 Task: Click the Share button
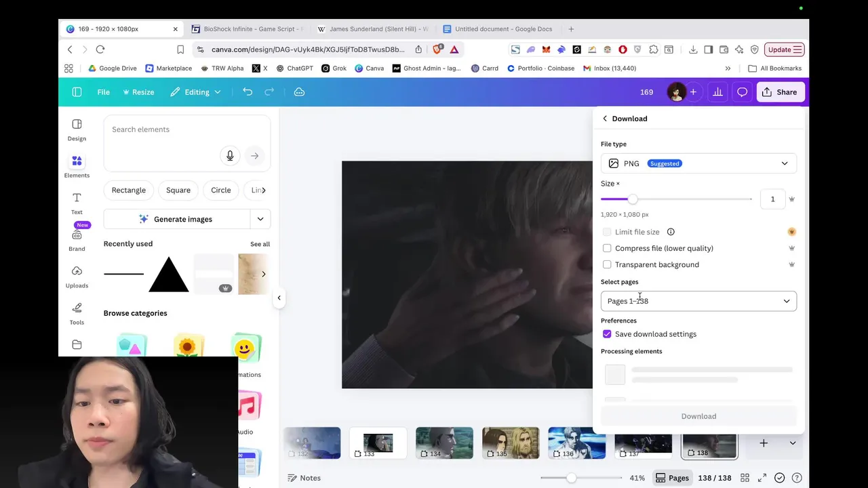point(779,92)
